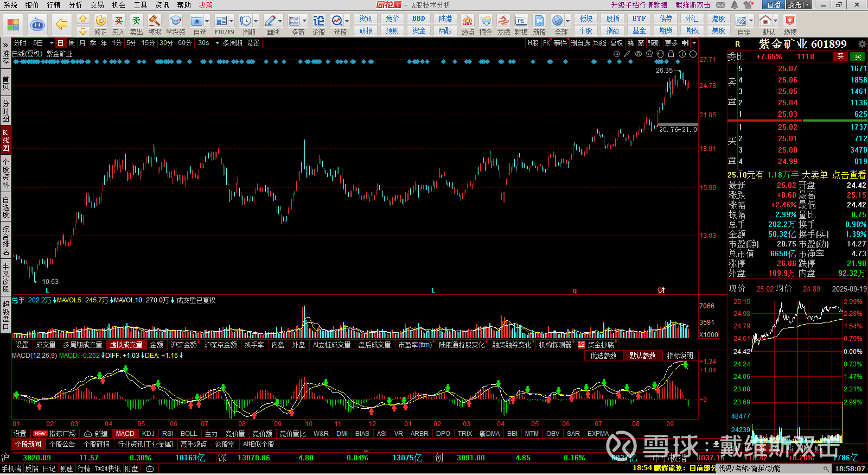This screenshot has width=868, height=475.
Task: Open the 交易 menu
Action: [x=97, y=5]
